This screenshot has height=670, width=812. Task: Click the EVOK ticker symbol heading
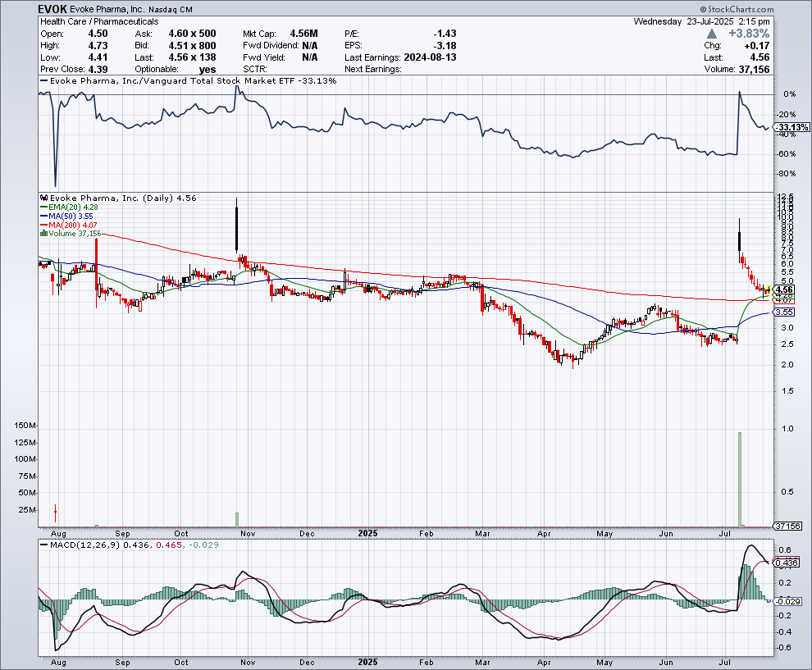[x=52, y=9]
